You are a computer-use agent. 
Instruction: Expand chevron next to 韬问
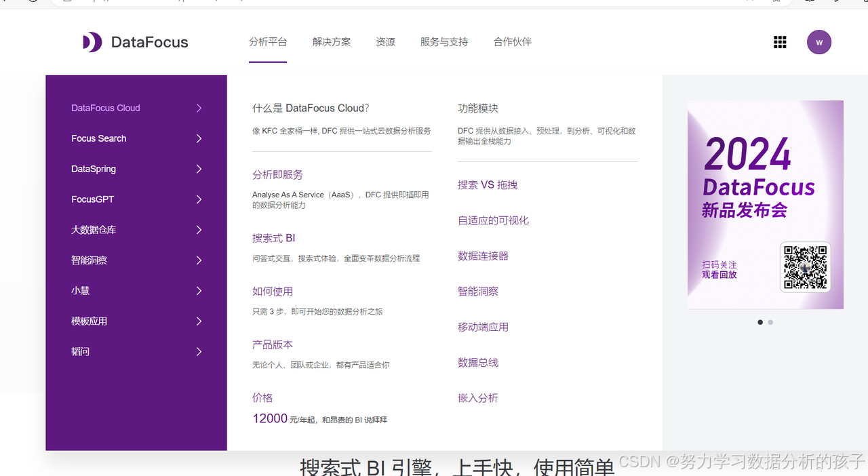tap(199, 352)
